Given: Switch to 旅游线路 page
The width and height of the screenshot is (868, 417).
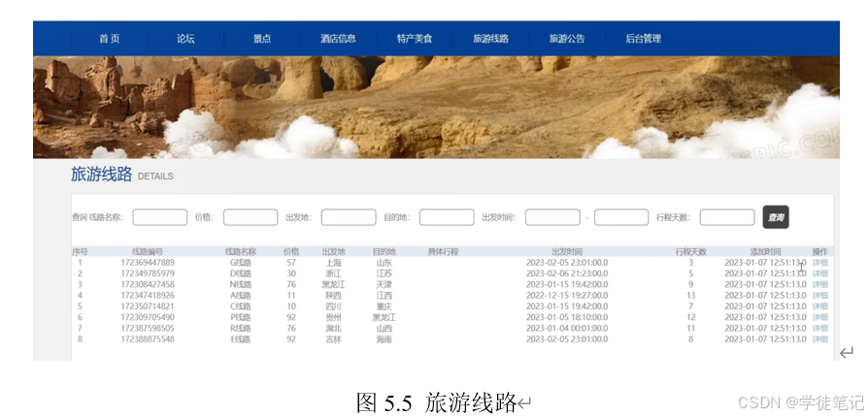Looking at the screenshot, I should (x=490, y=39).
